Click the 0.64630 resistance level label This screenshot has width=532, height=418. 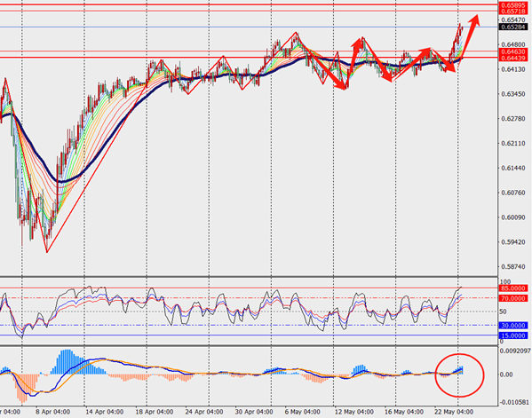coord(512,51)
